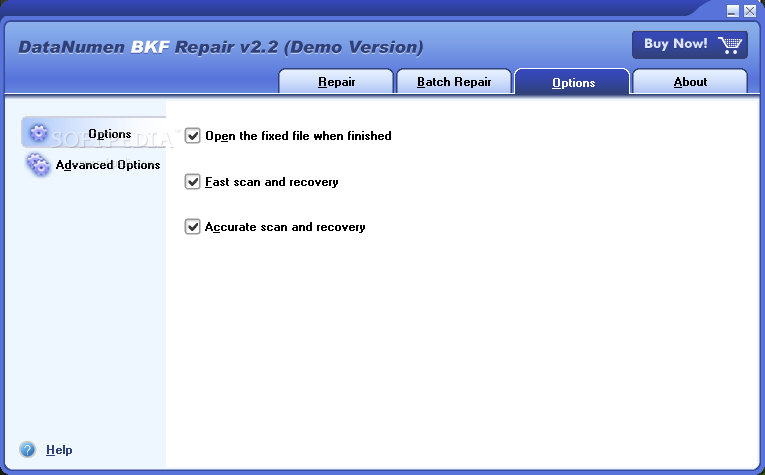Select the Options label in the sidebar
Screen dimensions: 765x475
(x=110, y=134)
